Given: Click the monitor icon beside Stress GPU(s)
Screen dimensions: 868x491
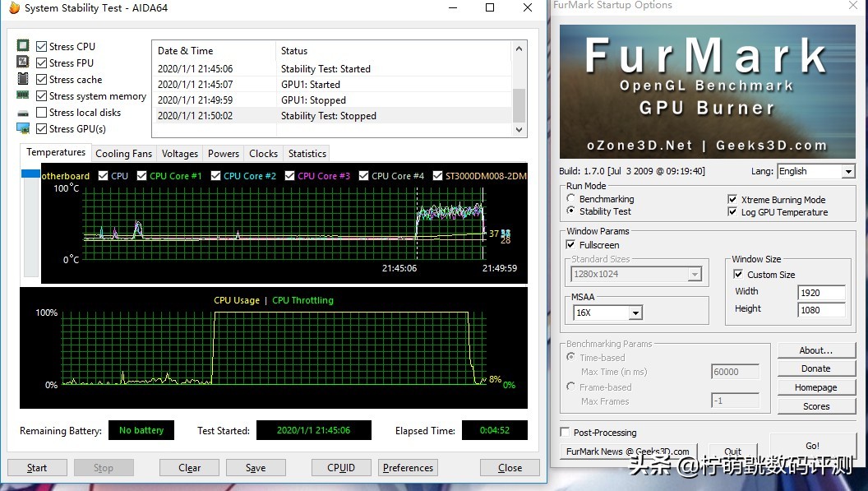Looking at the screenshot, I should (x=23, y=128).
